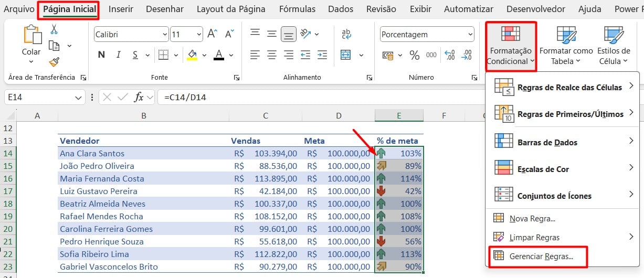Click the Insert Function fx icon

(139, 97)
